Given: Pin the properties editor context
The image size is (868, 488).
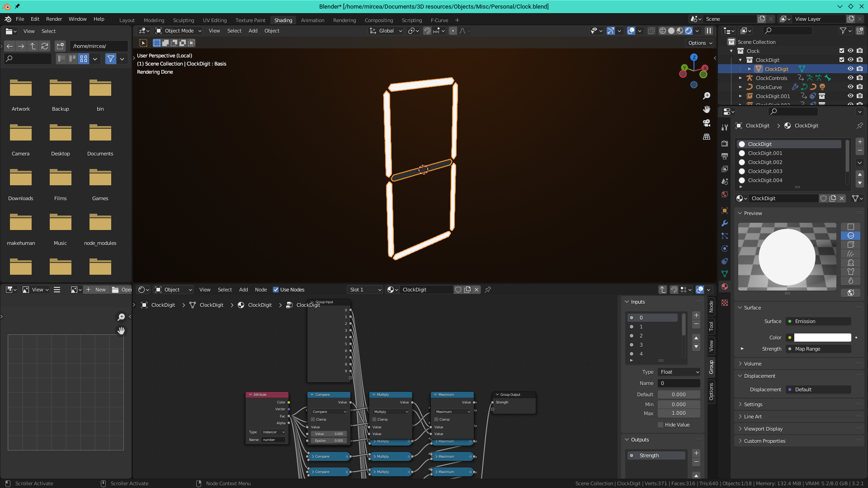Looking at the screenshot, I should tap(859, 126).
